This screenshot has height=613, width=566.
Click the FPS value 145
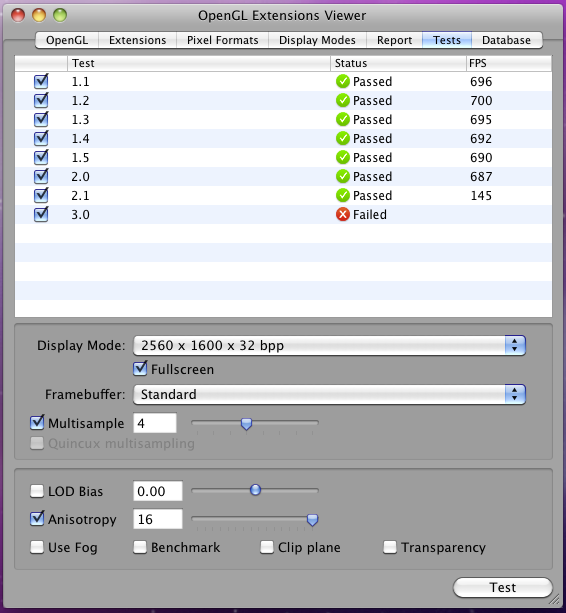[x=481, y=195]
